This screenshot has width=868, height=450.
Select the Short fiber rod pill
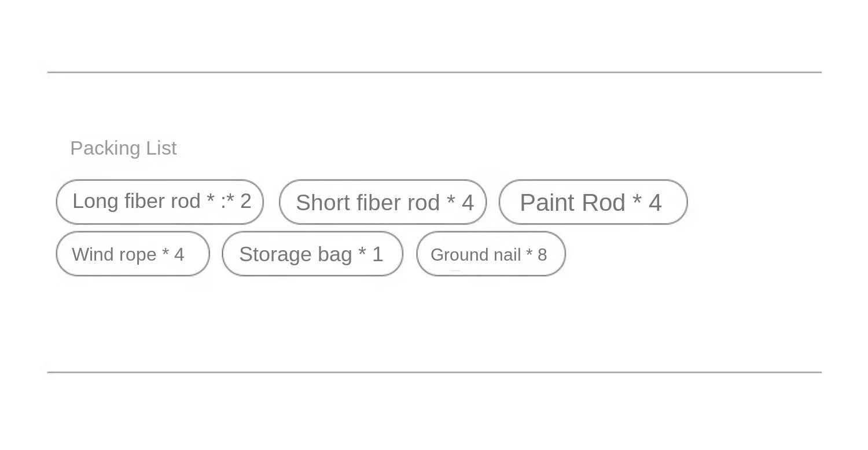coord(382,202)
